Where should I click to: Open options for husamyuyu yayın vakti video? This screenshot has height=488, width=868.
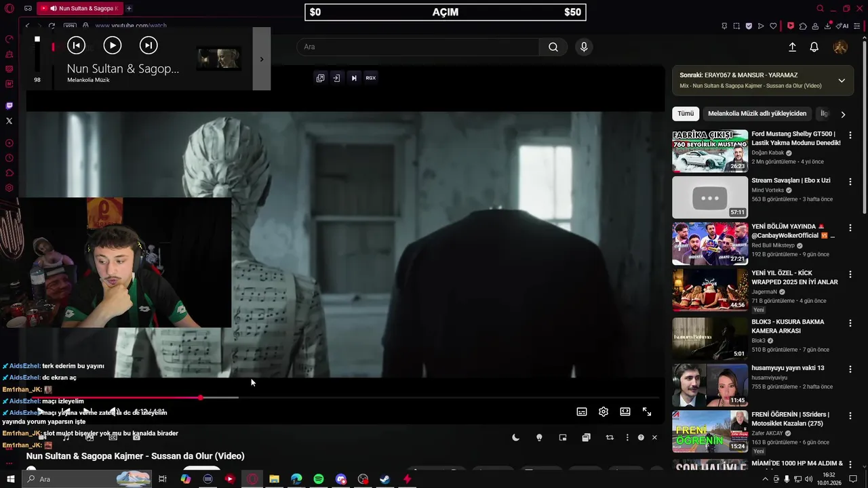pyautogui.click(x=850, y=369)
